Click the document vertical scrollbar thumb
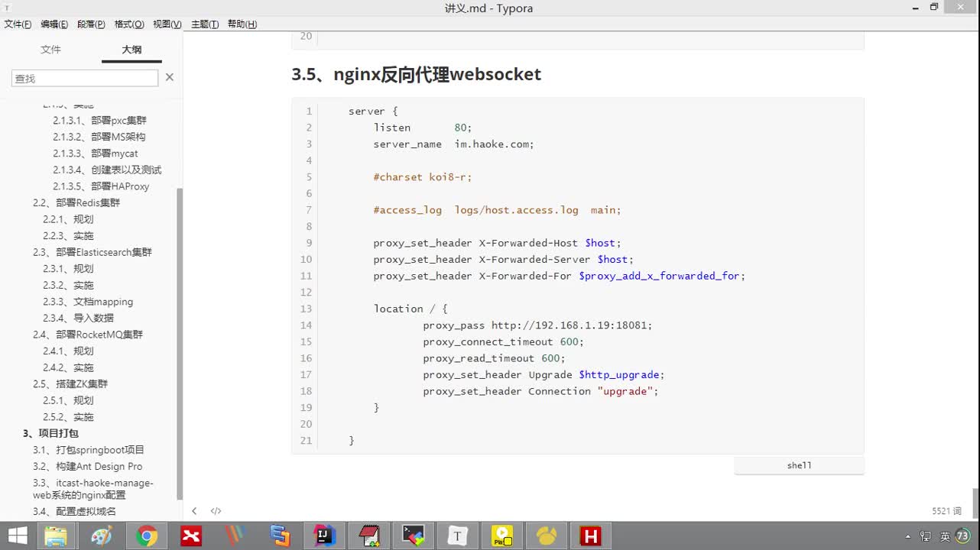 click(x=975, y=504)
